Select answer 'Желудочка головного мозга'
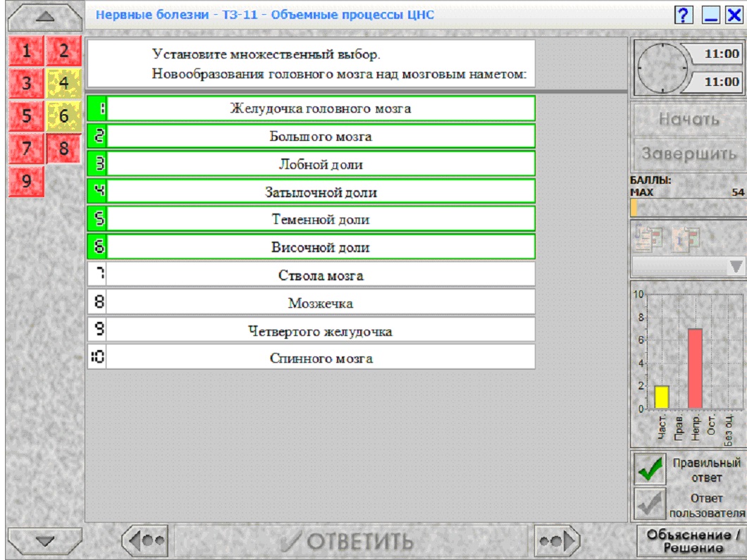 311,108
